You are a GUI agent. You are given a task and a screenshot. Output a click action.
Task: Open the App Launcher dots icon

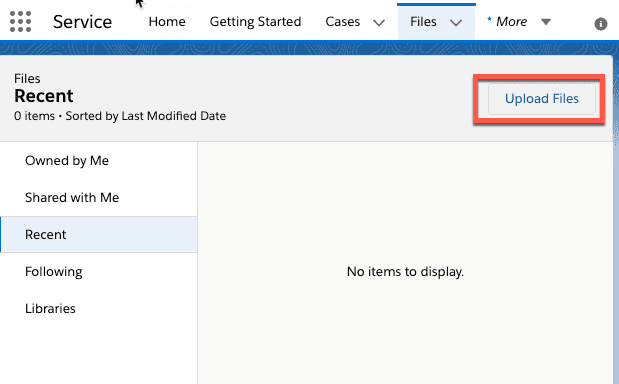coord(20,21)
